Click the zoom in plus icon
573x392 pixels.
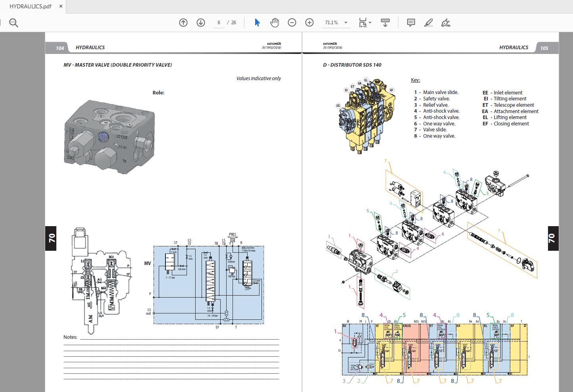point(310,23)
